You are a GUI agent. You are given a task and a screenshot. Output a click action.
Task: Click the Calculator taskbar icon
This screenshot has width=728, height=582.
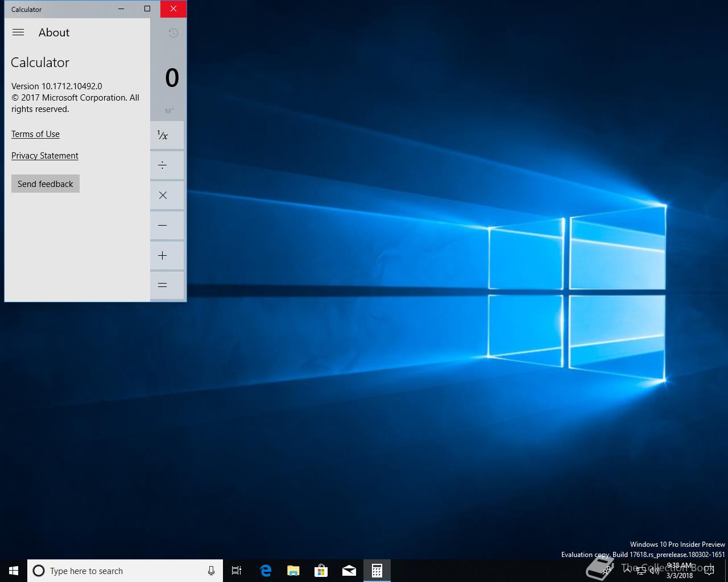coord(377,571)
